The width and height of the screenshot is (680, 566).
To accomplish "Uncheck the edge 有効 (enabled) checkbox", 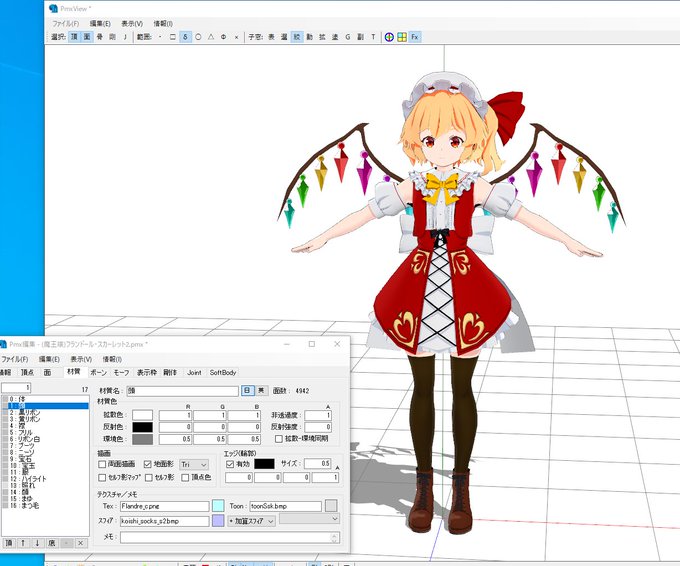I will pos(230,464).
